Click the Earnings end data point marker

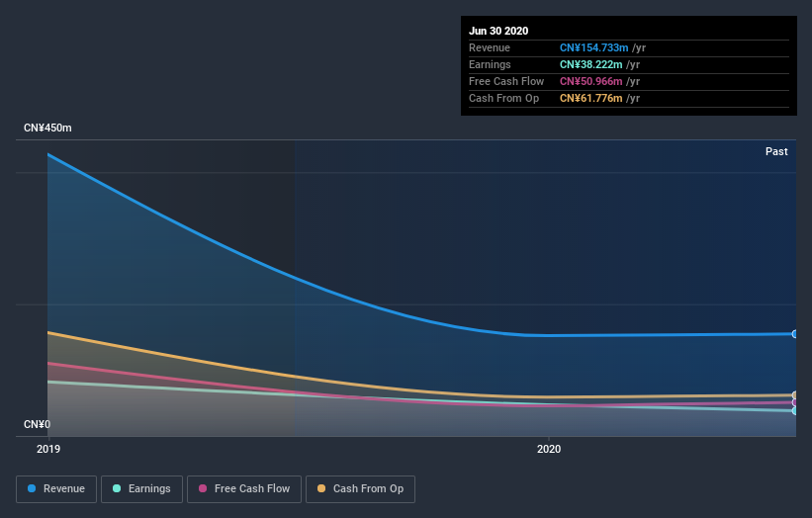[x=795, y=411]
